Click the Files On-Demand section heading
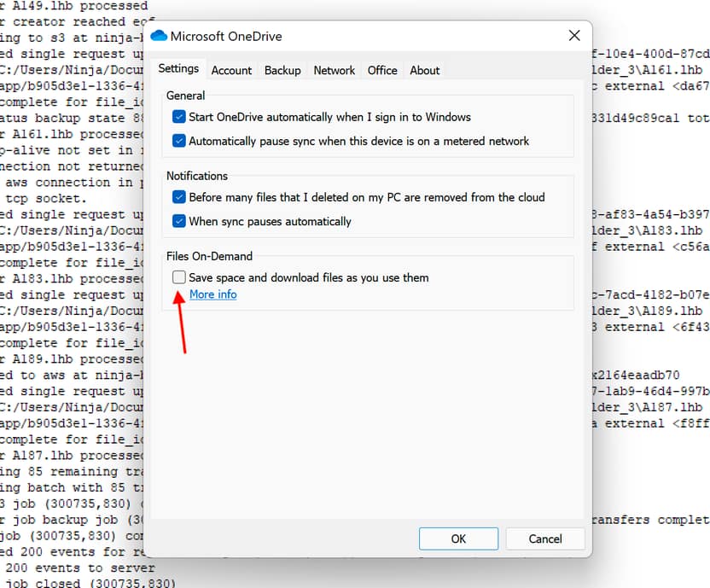Screen dimensions: 710x588 [209, 256]
